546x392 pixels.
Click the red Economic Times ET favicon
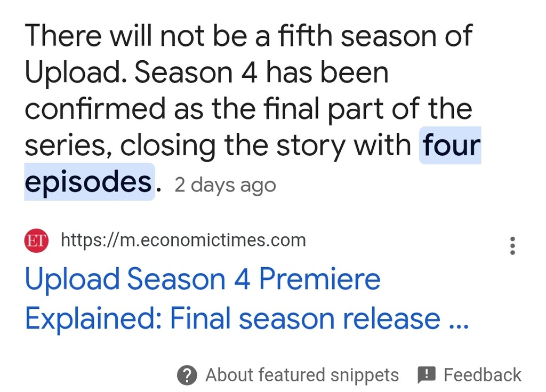36,241
